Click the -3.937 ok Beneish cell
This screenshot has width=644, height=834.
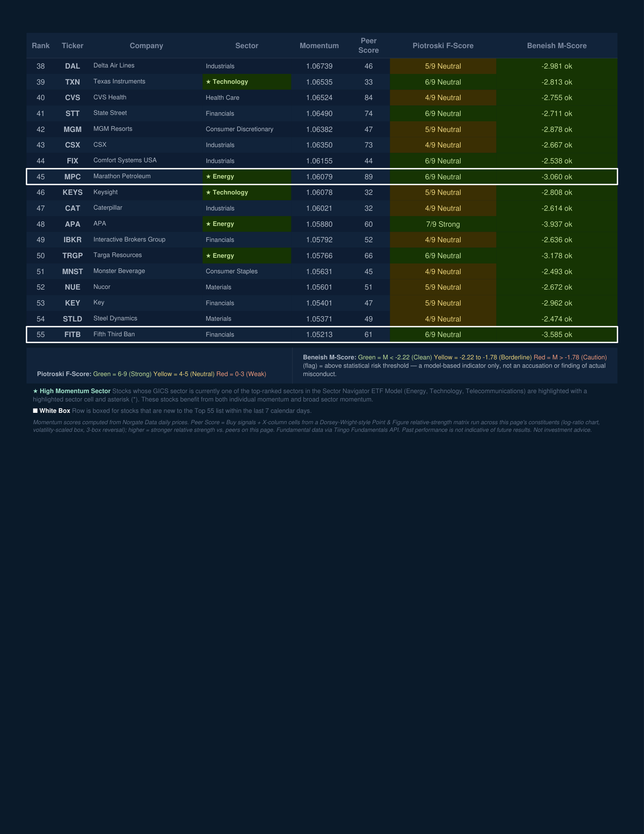[556, 224]
